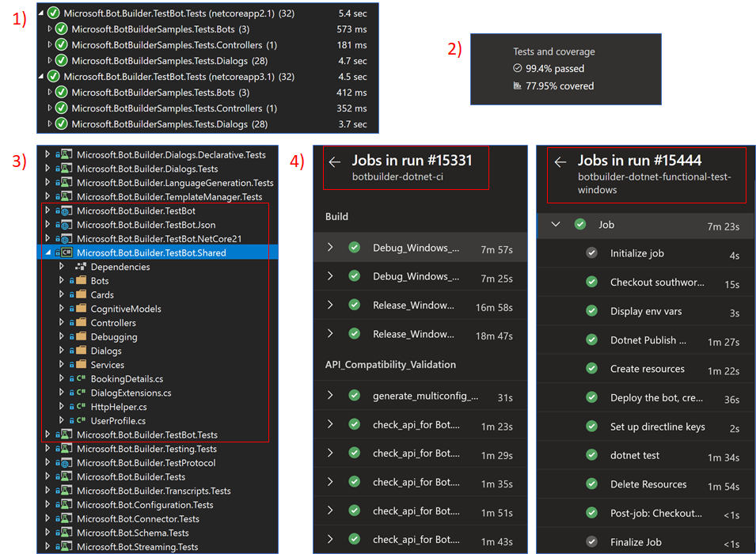Click 'botbuilder-dotnet-ci' pipeline name
This screenshot has height=554, width=756.
pos(397,177)
